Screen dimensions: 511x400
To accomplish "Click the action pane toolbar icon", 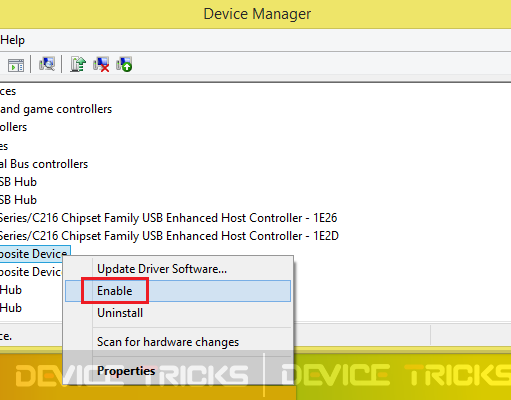I will tap(16, 65).
